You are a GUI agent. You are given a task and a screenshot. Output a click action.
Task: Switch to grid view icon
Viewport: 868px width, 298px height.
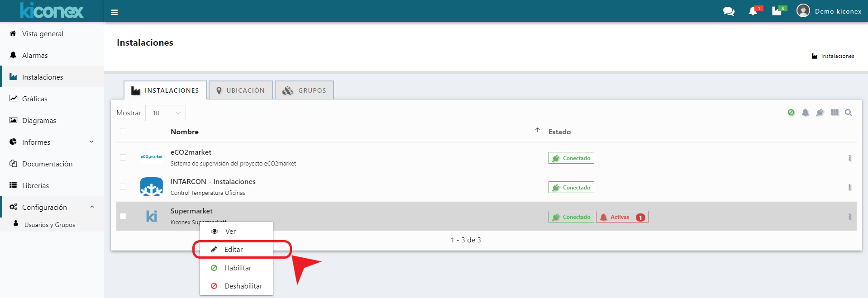pos(835,113)
